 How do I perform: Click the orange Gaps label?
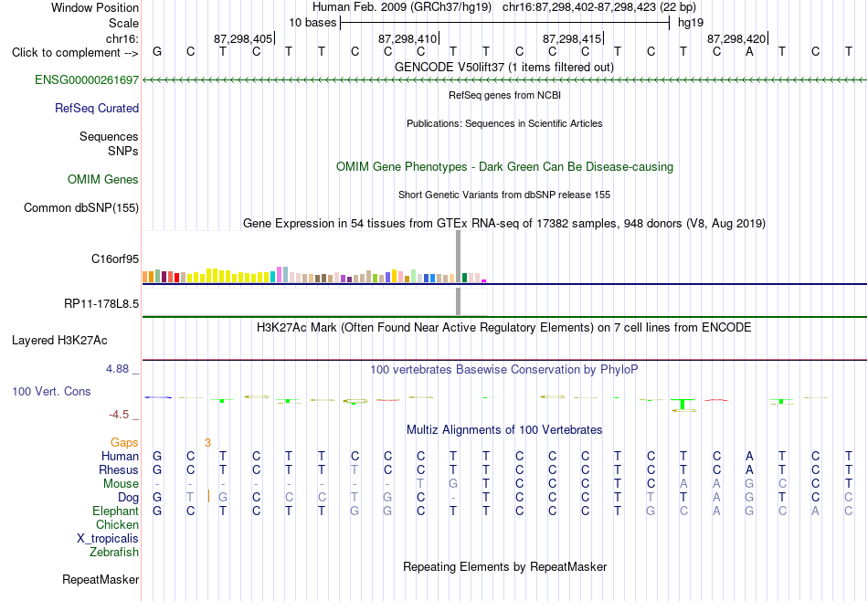pos(124,443)
